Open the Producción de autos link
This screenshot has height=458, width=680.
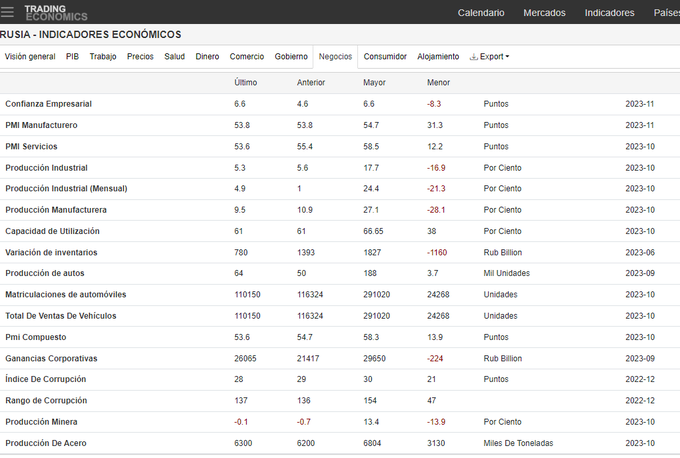(45, 273)
